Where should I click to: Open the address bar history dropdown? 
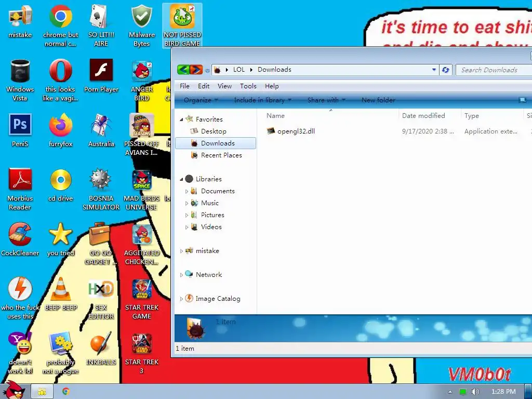coord(434,70)
